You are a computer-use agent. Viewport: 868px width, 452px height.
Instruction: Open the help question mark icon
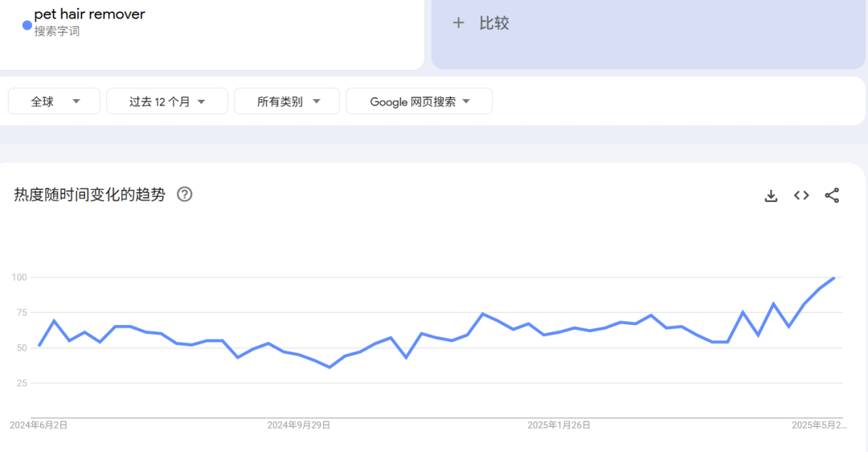[x=185, y=195]
